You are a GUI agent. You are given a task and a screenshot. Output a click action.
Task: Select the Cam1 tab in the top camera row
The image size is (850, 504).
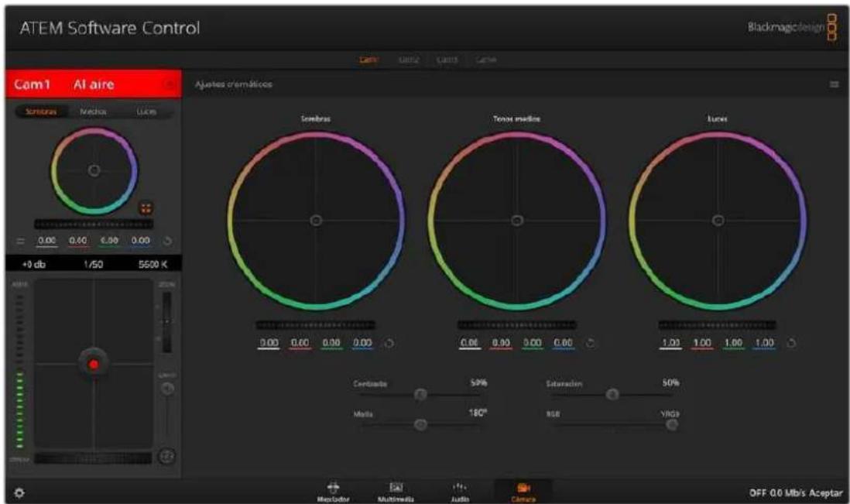click(368, 60)
